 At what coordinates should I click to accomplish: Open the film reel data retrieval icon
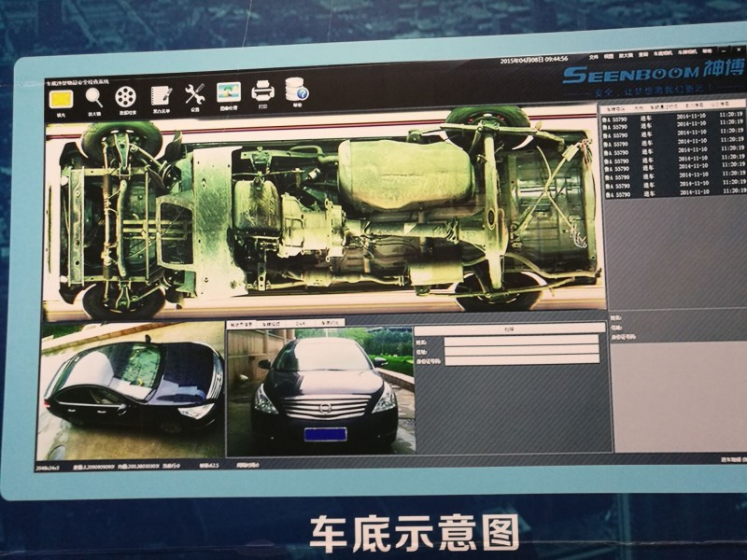(126, 97)
